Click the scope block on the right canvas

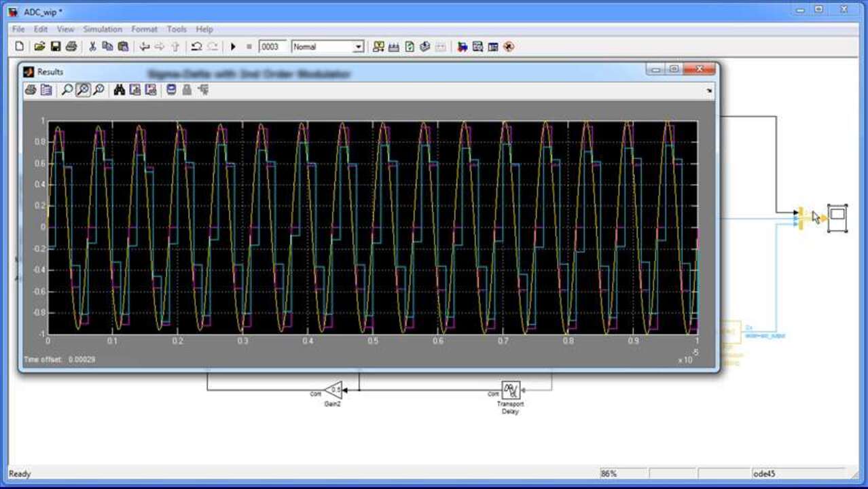pyautogui.click(x=837, y=218)
